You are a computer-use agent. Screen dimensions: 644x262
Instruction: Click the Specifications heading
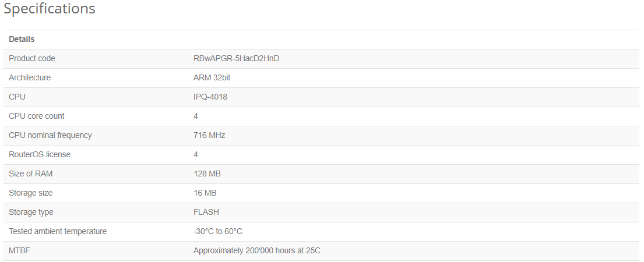coord(50,9)
